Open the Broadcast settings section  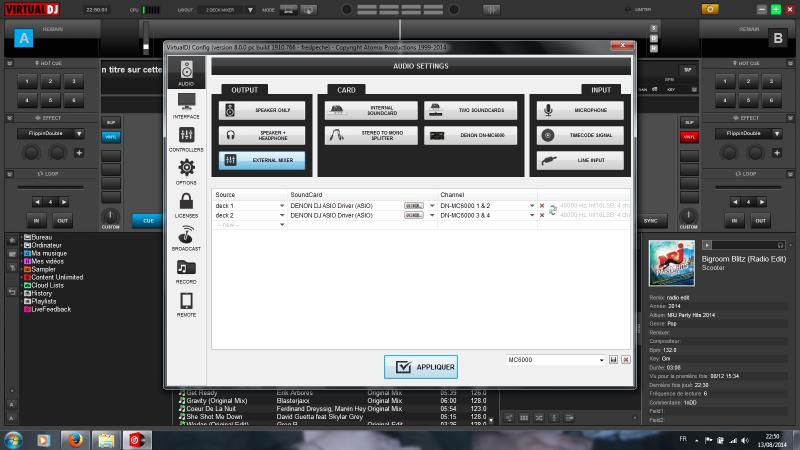[x=185, y=237]
